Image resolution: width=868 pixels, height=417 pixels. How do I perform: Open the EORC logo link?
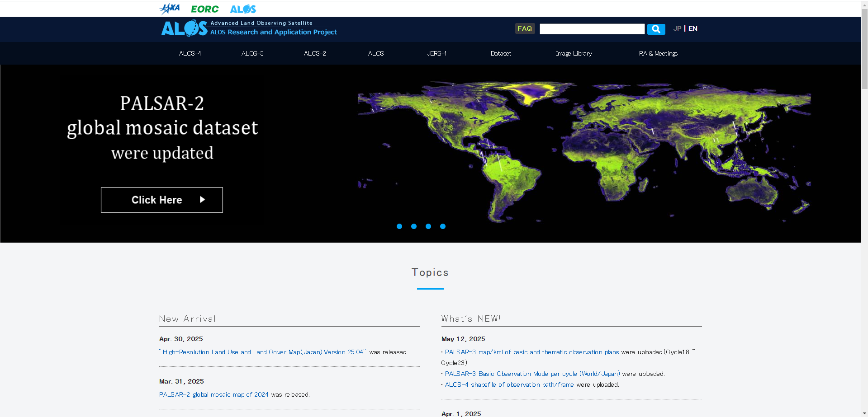[204, 9]
